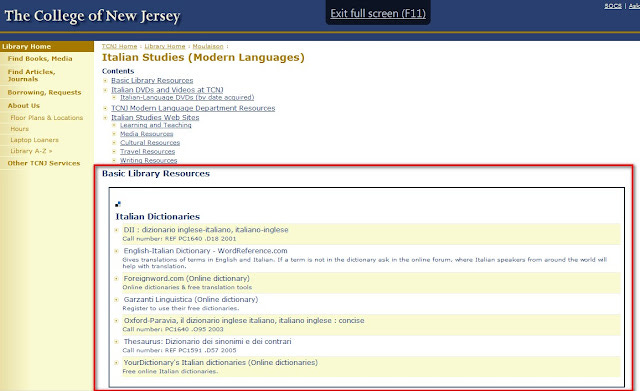
Task: Open the SOCS link in header
Action: click(x=613, y=6)
